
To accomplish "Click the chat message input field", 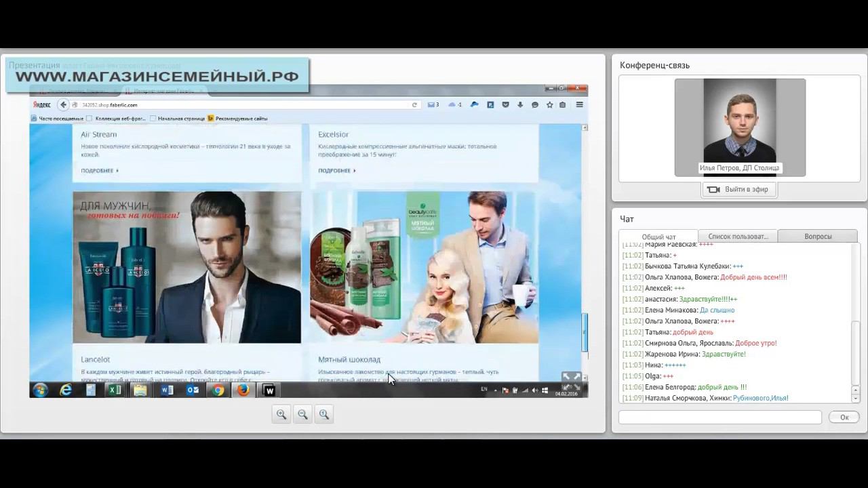I will (720, 418).
